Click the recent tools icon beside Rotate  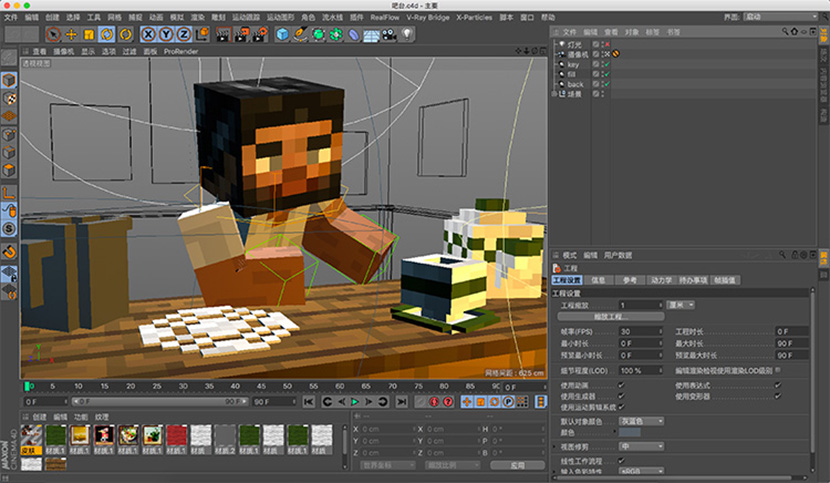(125, 34)
